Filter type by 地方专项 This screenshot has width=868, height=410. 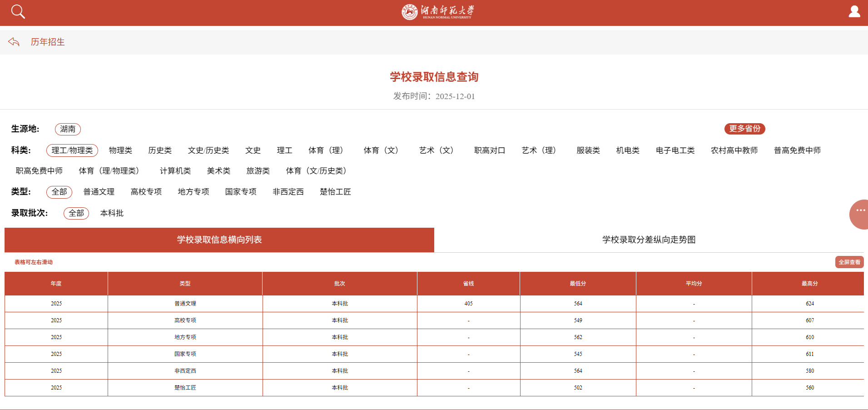point(193,192)
